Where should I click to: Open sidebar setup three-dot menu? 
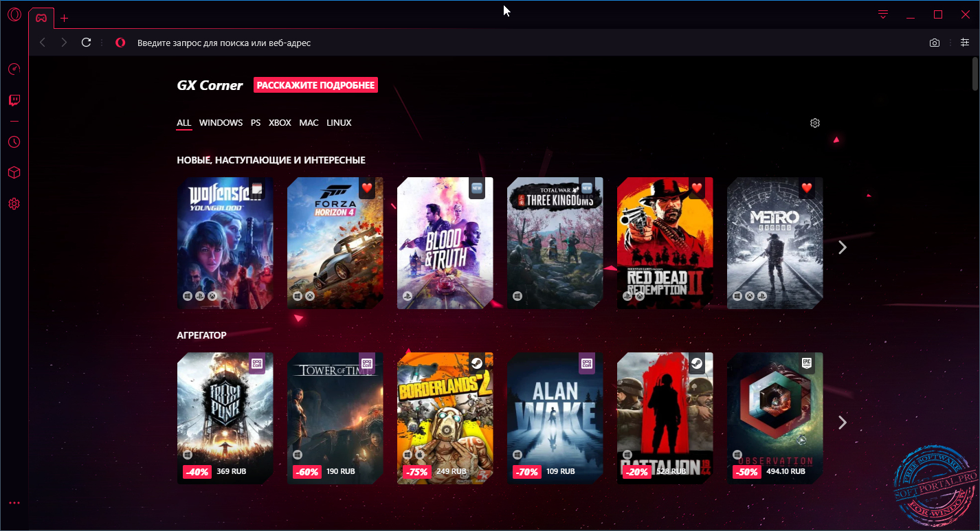[x=14, y=503]
